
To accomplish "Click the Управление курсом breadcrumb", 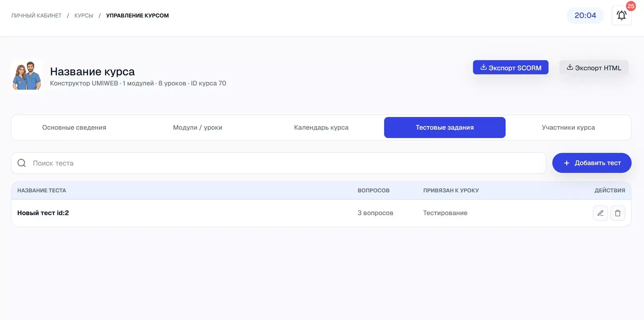I will 137,16.
